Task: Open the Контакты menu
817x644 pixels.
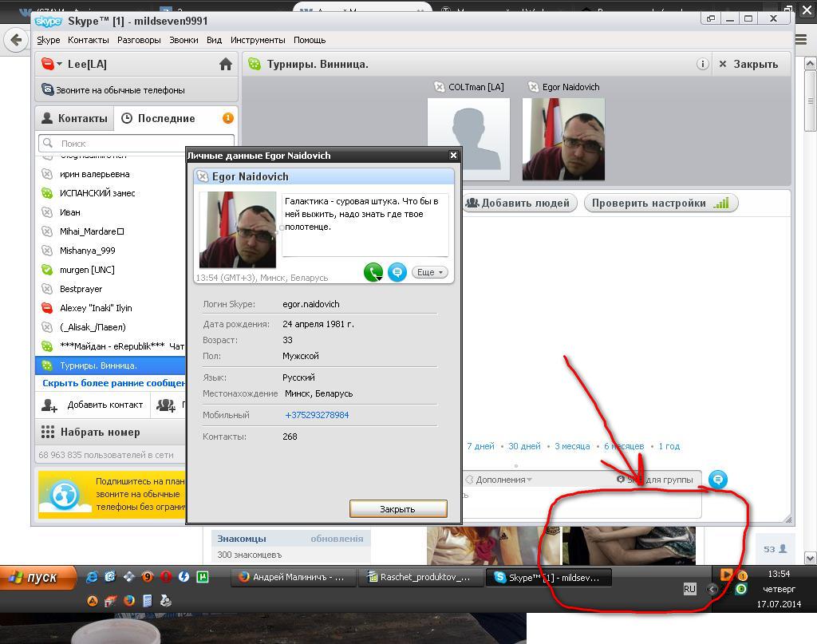Action: pos(88,40)
